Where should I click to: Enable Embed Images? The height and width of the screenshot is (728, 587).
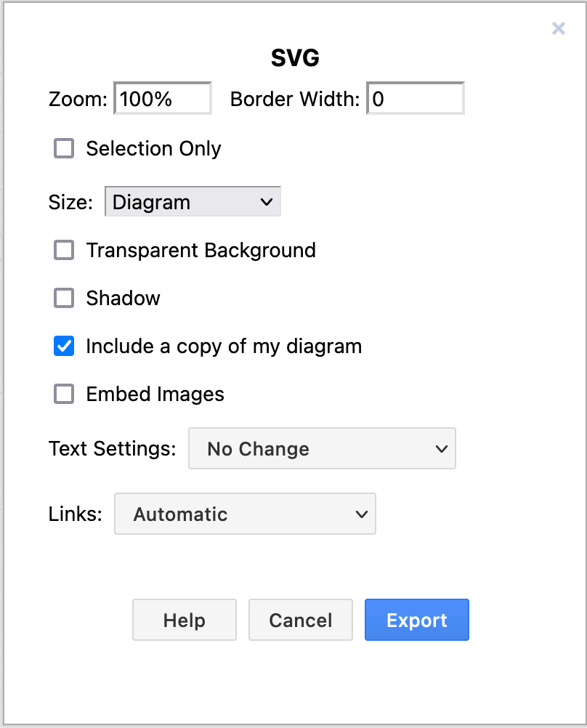point(63,394)
